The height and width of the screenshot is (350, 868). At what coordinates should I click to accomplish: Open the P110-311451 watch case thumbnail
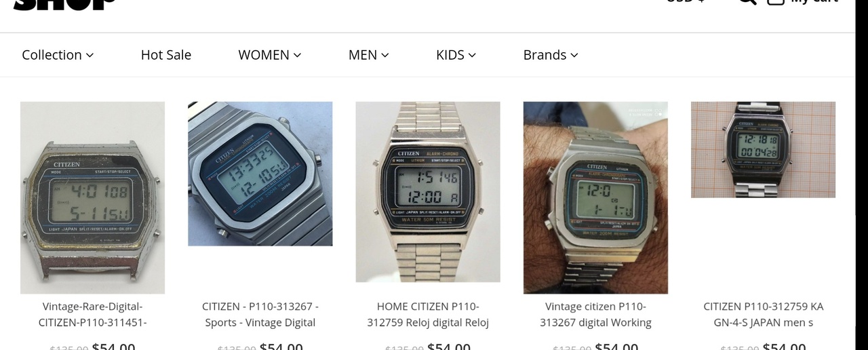[92, 197]
